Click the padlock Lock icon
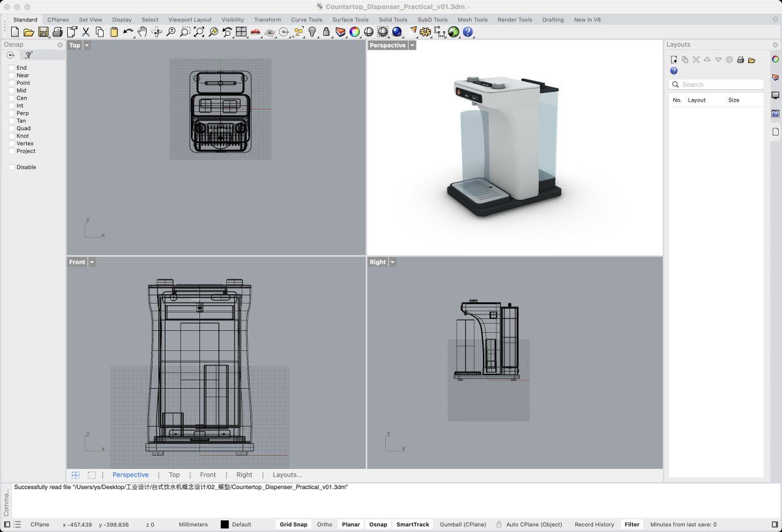Screen dimensions: 782x532 (326, 32)
